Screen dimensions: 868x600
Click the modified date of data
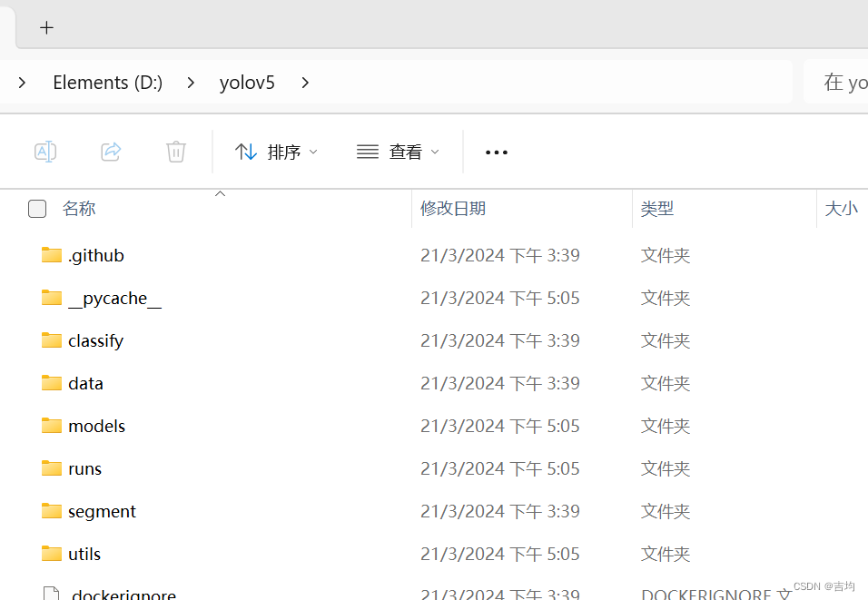500,383
